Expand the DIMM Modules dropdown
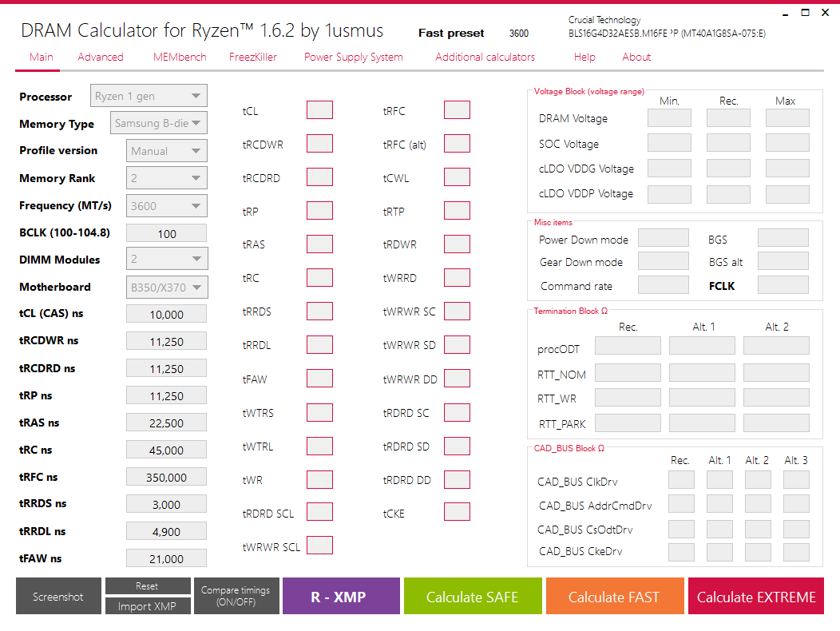The image size is (840, 631). [x=167, y=259]
